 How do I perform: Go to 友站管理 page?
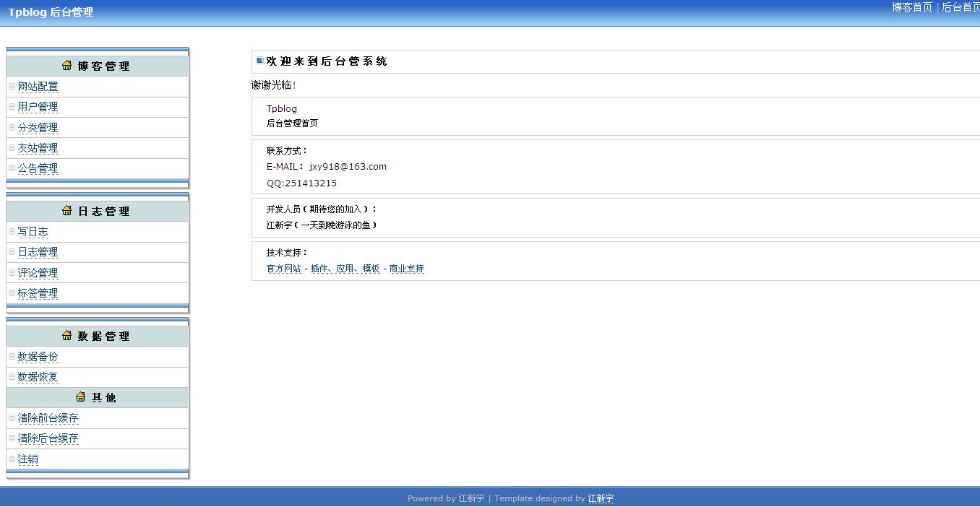pyautogui.click(x=38, y=148)
